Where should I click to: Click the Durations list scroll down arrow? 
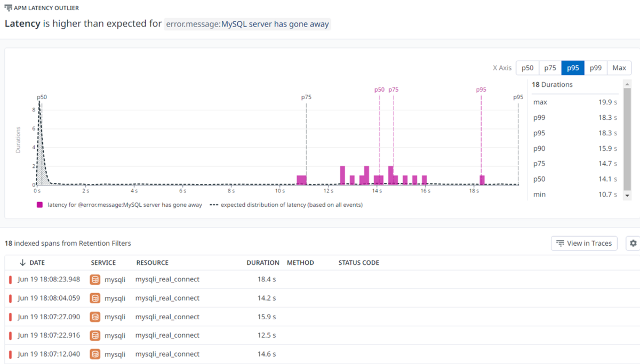pyautogui.click(x=627, y=196)
